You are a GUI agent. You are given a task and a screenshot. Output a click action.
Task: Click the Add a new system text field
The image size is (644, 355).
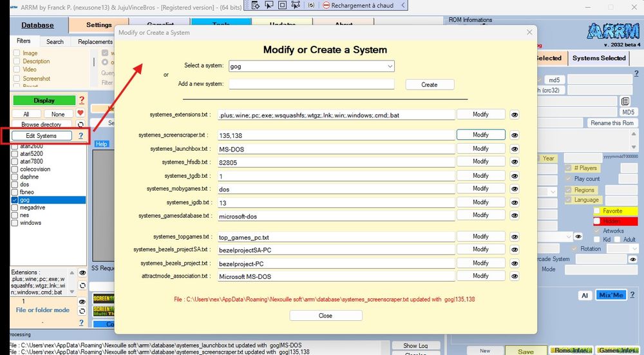coord(312,84)
